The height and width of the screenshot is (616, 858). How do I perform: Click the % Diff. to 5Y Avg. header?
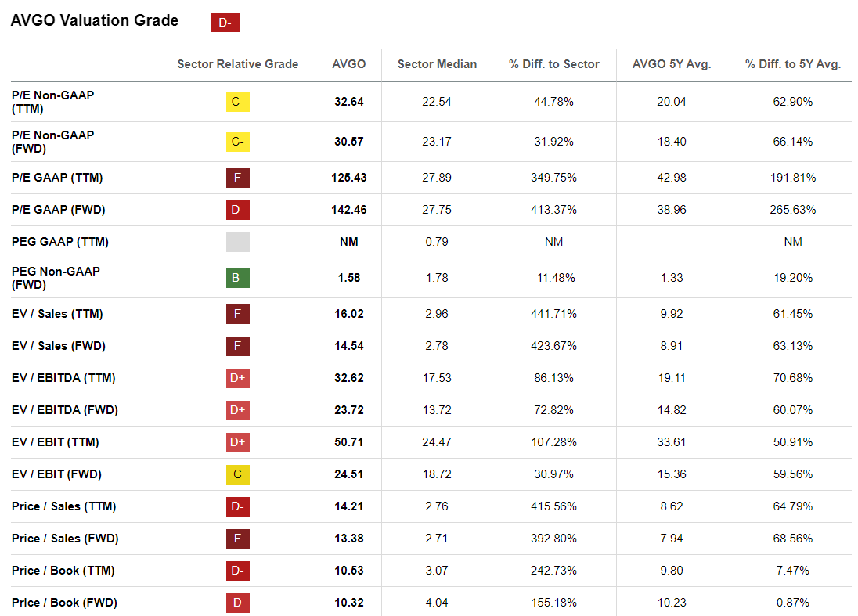pyautogui.click(x=793, y=64)
